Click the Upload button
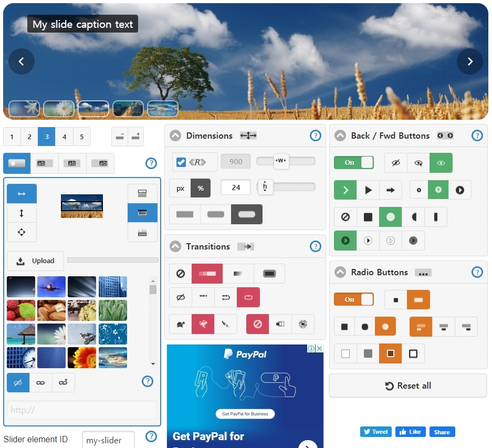The width and height of the screenshot is (492, 448). coord(36,261)
